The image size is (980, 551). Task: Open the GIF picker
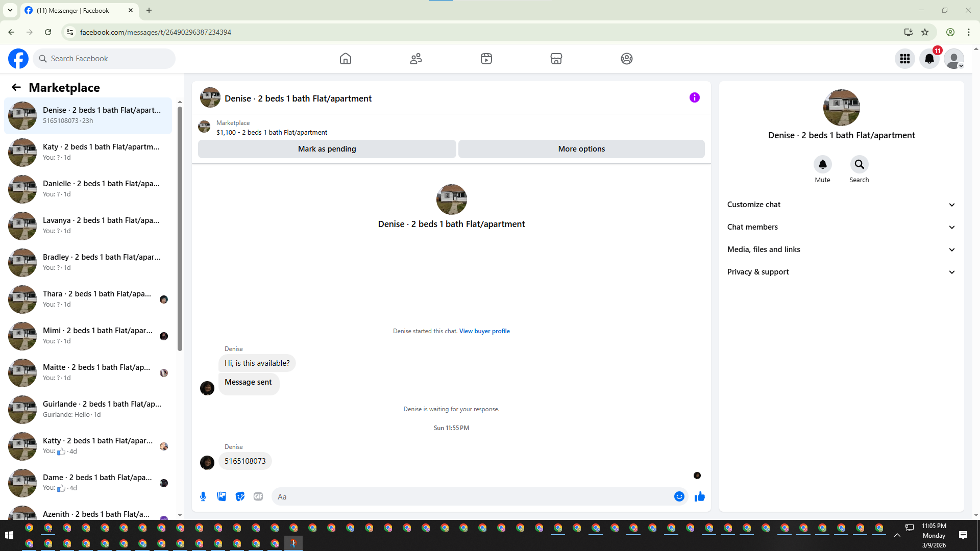click(258, 496)
